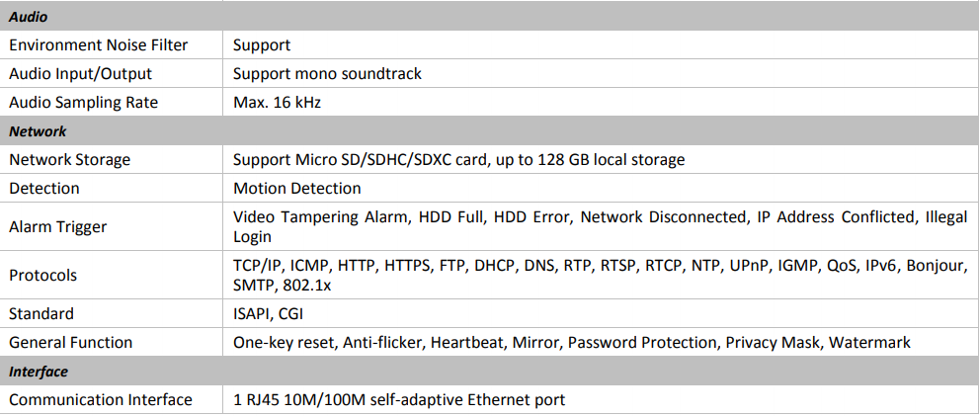The width and height of the screenshot is (980, 416).
Task: Select the General Function label cell
Action: tap(70, 342)
